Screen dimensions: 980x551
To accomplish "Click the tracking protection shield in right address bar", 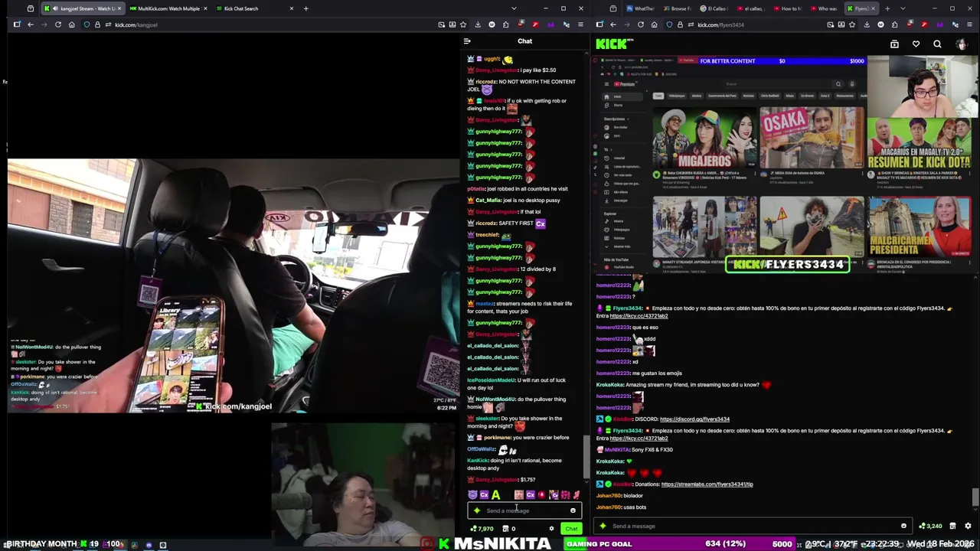I will tap(670, 24).
